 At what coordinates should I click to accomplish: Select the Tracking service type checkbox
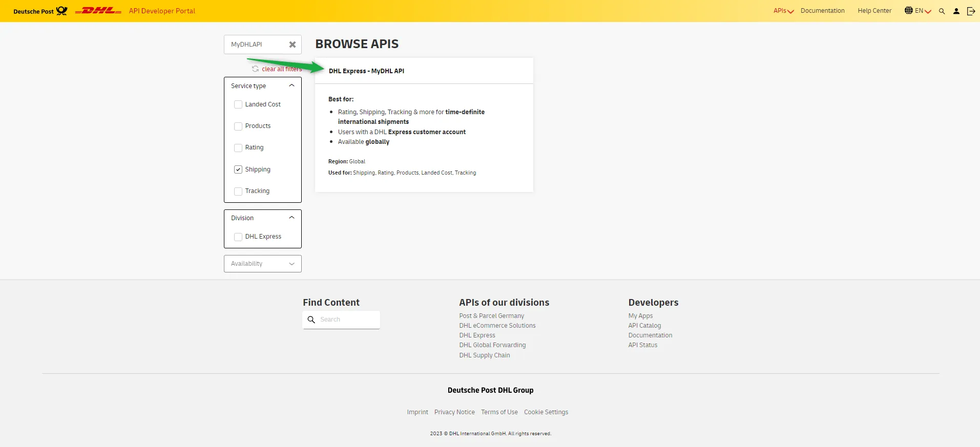click(238, 191)
